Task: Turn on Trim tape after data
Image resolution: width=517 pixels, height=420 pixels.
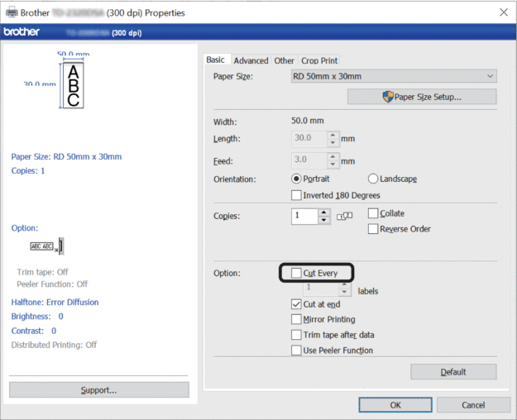Action: pyautogui.click(x=297, y=335)
